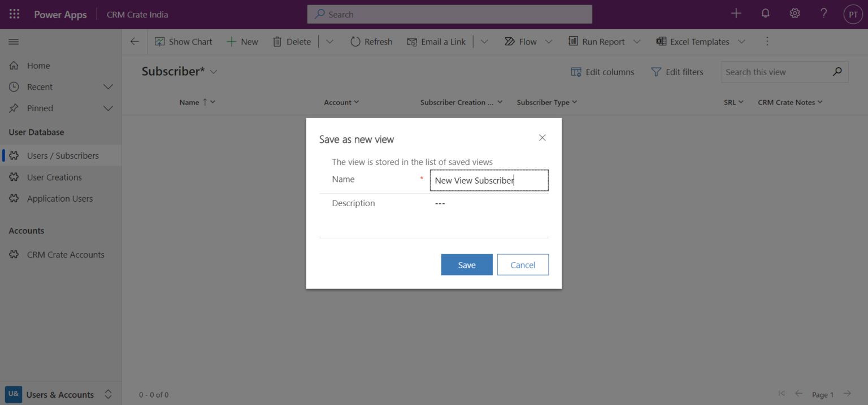This screenshot has height=405, width=868.
Task: Click inside the Name text field
Action: (489, 180)
